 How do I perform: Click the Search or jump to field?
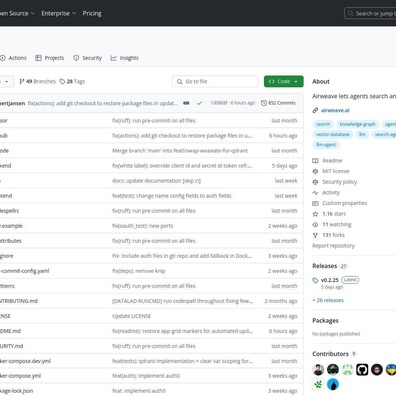pyautogui.click(x=370, y=13)
